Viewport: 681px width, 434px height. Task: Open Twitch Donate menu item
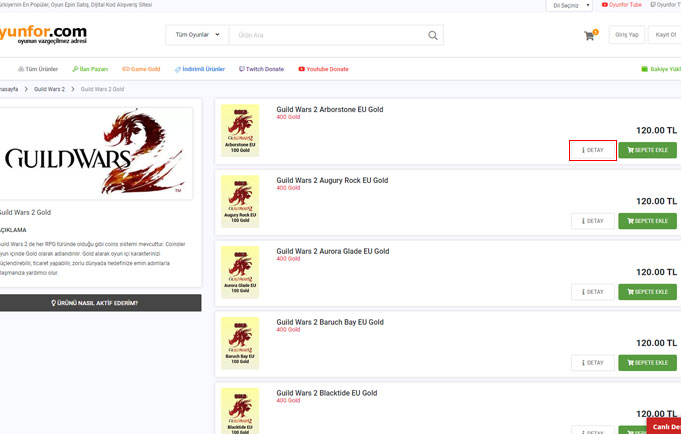click(262, 69)
